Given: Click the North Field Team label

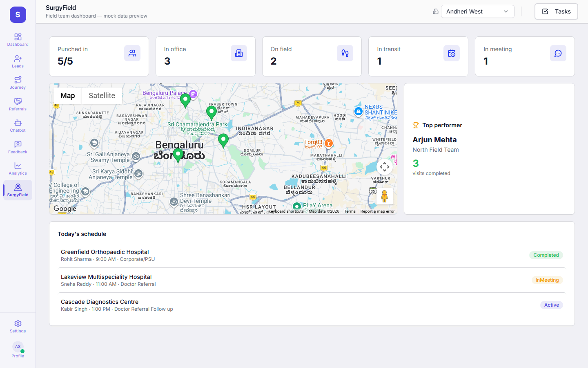Looking at the screenshot, I should 436,150.
